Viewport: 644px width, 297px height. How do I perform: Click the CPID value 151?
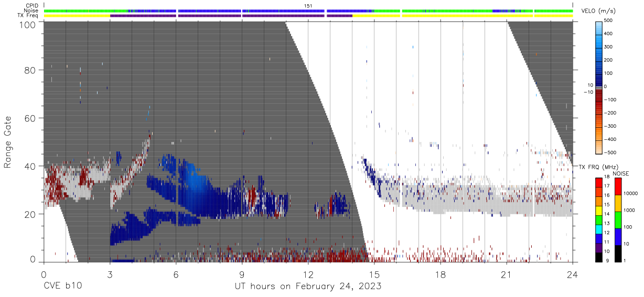tap(308, 6)
